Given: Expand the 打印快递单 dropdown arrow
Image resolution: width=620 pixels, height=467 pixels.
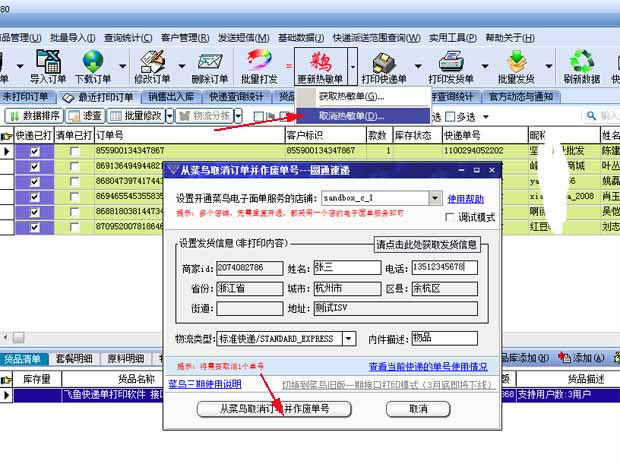Looking at the screenshot, I should (418, 66).
